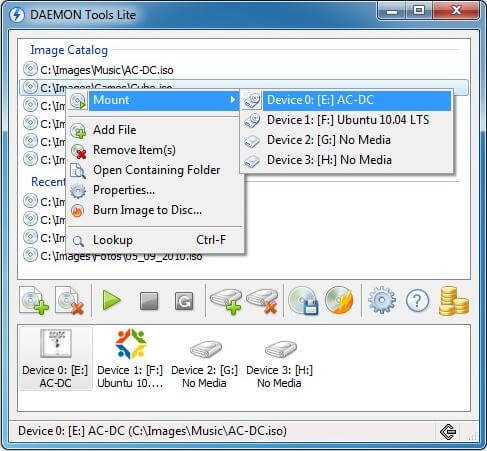
Task: Open Preferences with the gear icon
Action: coord(382,300)
